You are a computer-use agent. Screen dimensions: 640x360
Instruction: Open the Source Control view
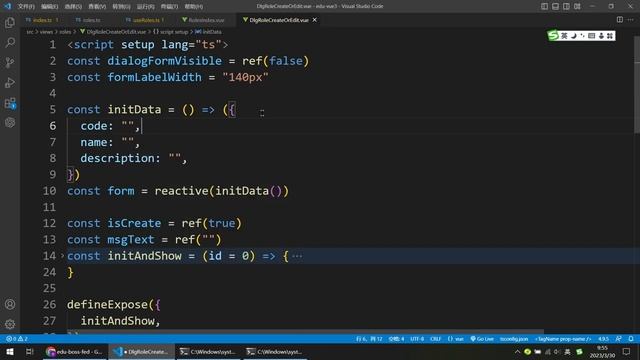click(x=10, y=62)
